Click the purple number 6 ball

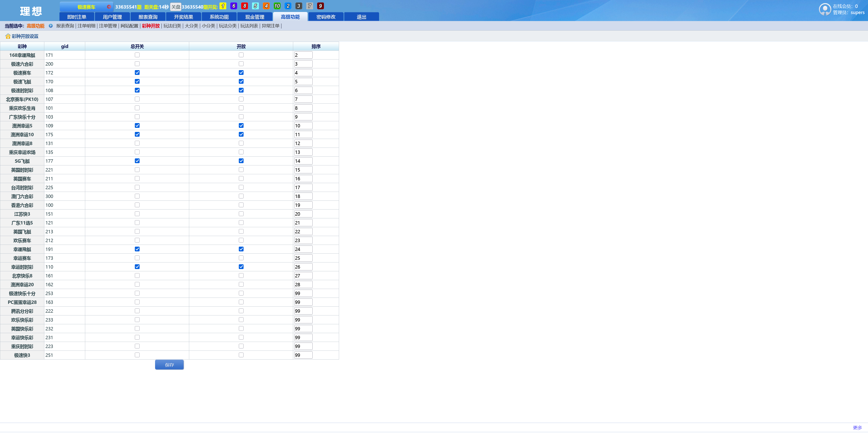coord(234,6)
